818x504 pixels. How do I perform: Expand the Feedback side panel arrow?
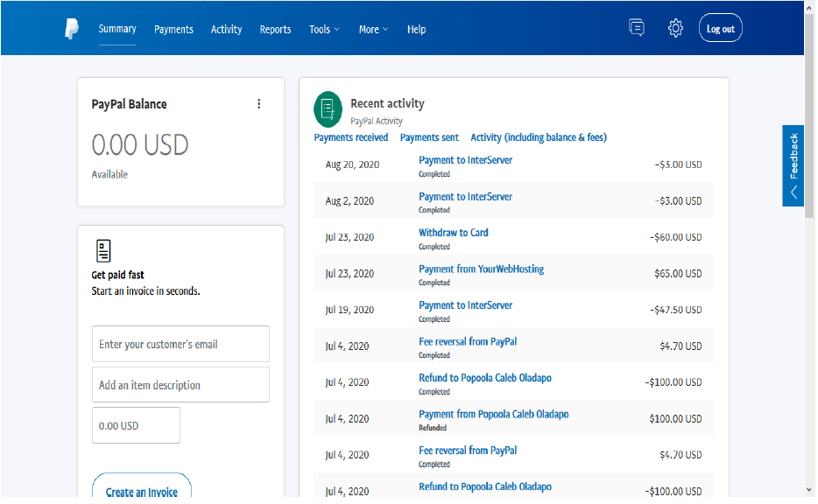pyautogui.click(x=793, y=192)
